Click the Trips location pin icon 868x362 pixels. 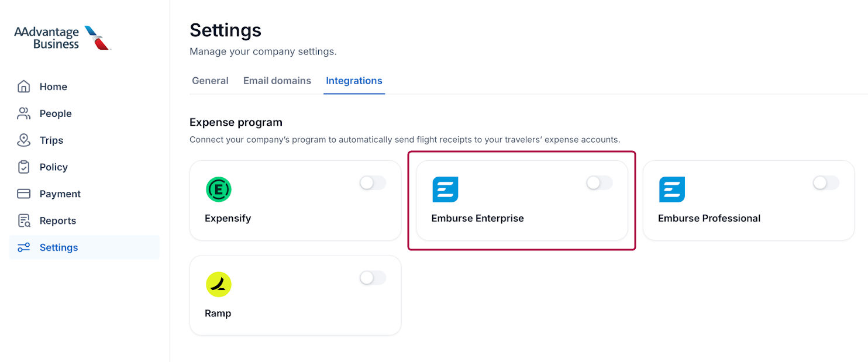coord(24,140)
